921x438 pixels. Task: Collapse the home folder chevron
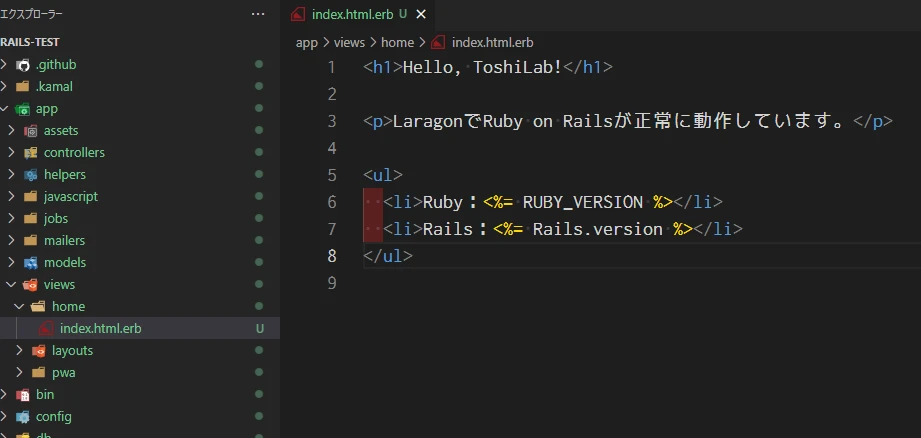[x=19, y=306]
